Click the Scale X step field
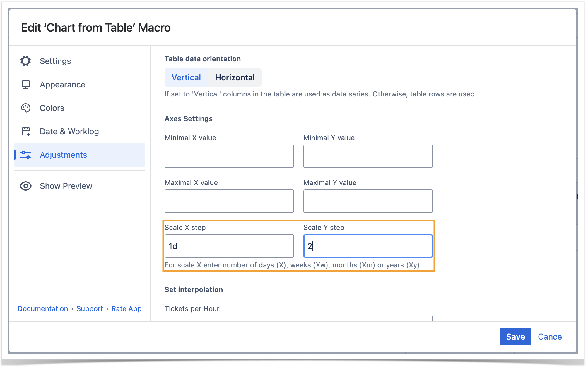 (x=229, y=246)
